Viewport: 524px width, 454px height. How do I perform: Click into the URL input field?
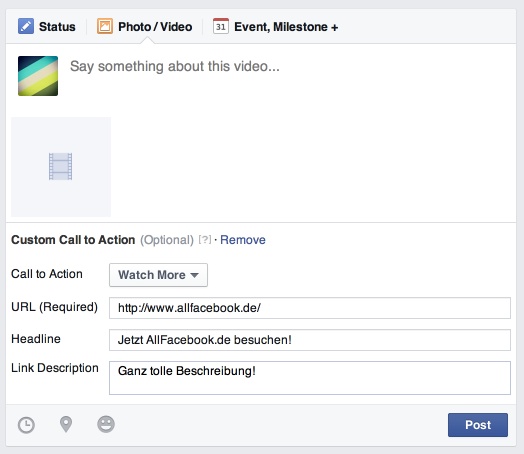(310, 308)
